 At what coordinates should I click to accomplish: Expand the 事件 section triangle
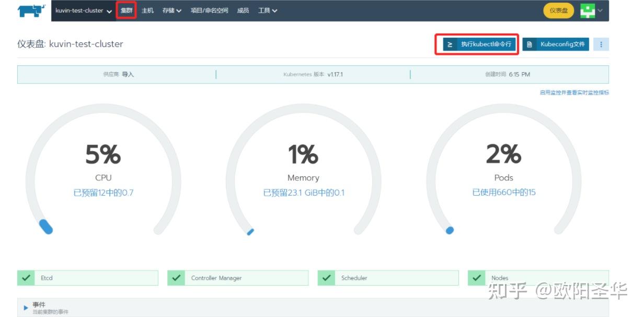tap(26, 308)
